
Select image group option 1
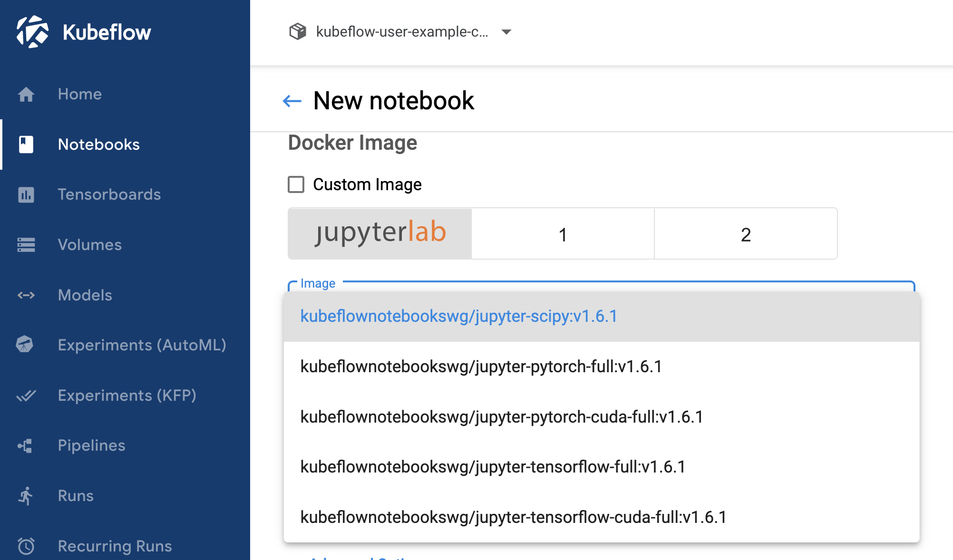point(563,234)
